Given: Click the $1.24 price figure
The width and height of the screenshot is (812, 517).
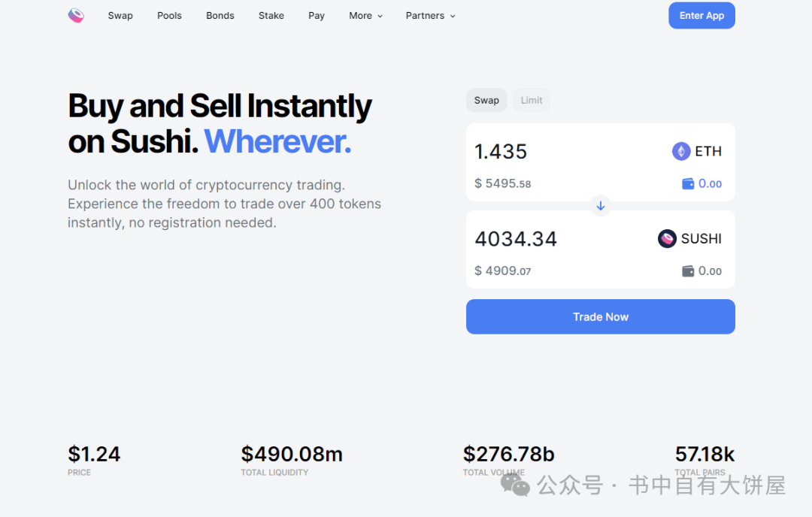Looking at the screenshot, I should pos(94,455).
